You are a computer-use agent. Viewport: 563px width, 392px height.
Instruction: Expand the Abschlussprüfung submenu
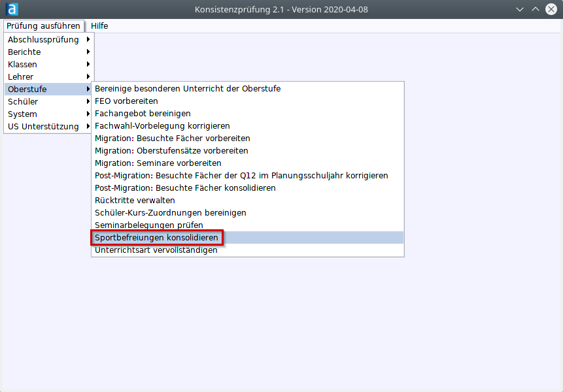(x=48, y=39)
